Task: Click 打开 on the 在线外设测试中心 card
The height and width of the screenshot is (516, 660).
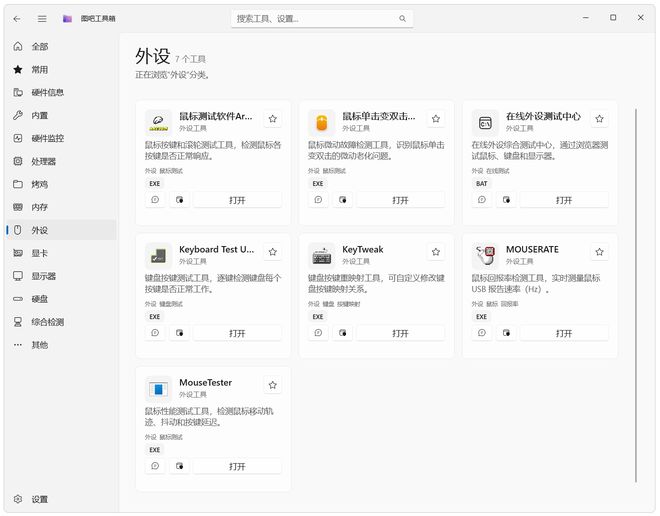Action: click(x=564, y=200)
